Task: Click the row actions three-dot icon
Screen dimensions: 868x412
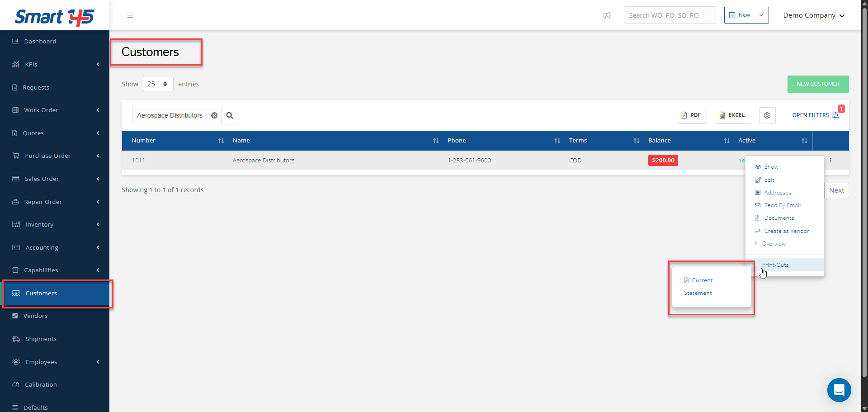Action: point(831,160)
